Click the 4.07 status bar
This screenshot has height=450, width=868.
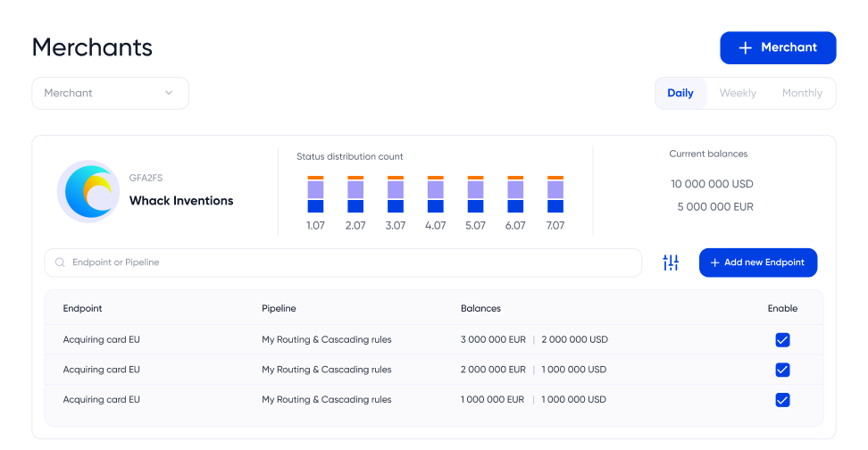click(436, 195)
